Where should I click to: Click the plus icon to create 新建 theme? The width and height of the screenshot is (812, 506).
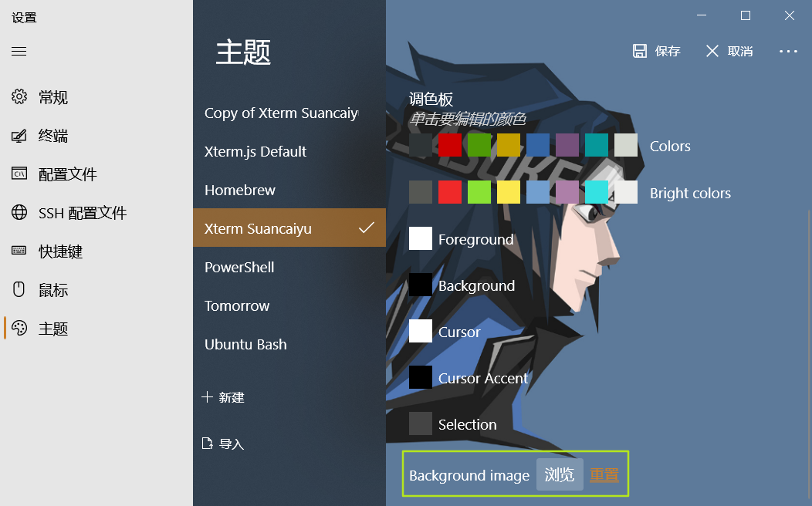click(206, 397)
